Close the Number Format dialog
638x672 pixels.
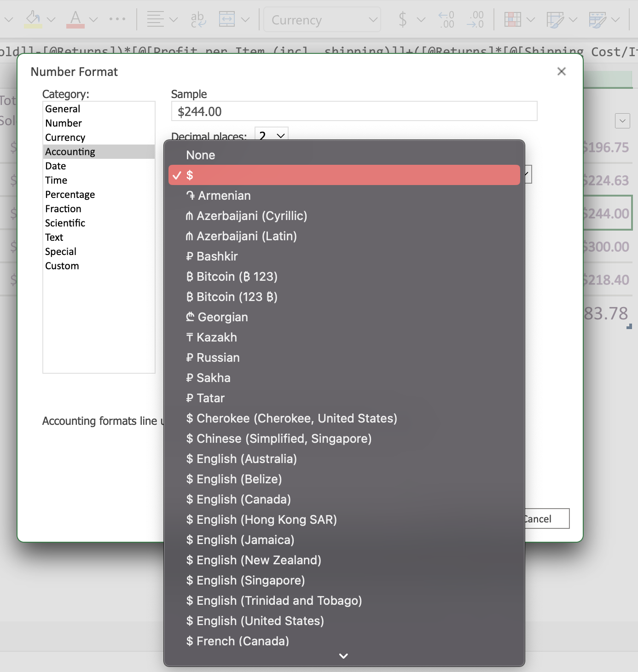click(561, 71)
